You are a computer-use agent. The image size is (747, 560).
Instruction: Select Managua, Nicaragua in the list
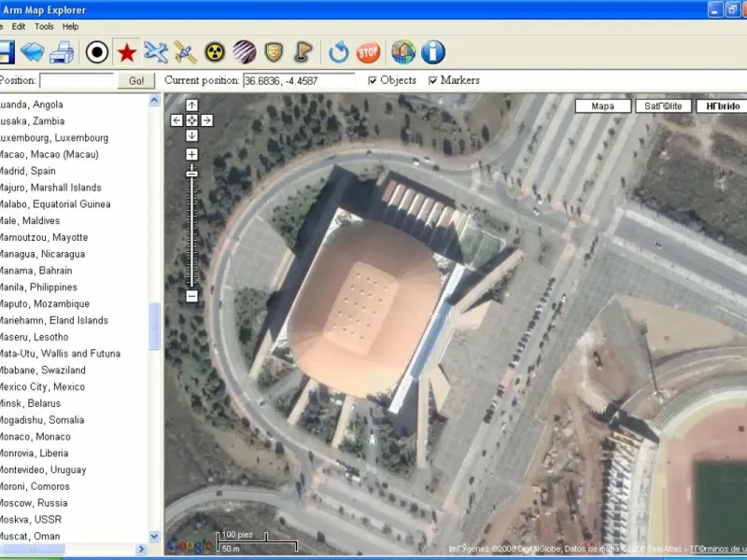tap(42, 254)
